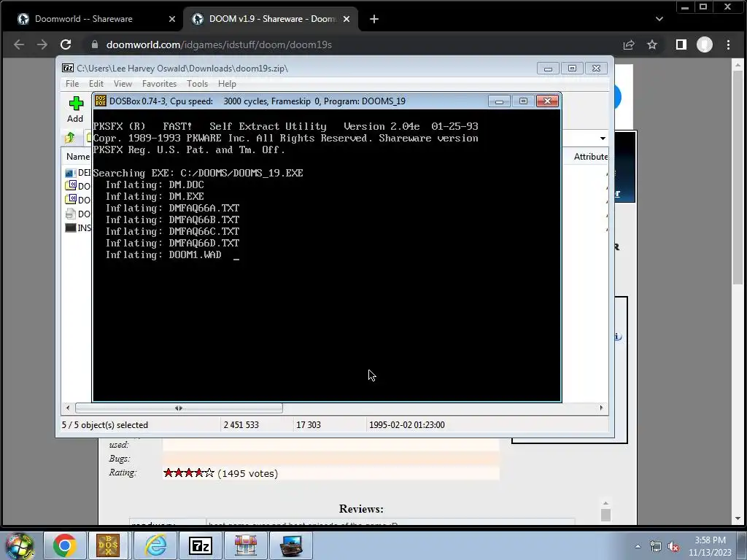Open the 7-Zip View menu
The image size is (747, 560).
point(123,83)
